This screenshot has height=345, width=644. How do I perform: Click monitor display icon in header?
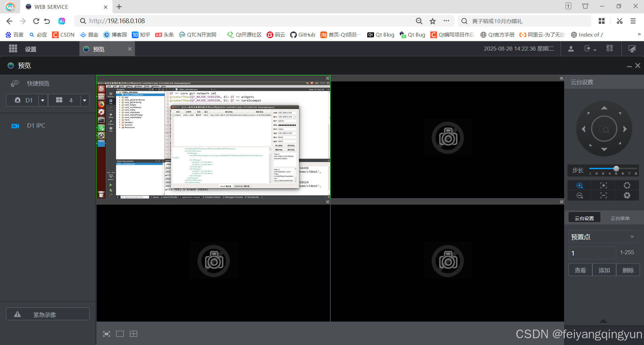632,49
